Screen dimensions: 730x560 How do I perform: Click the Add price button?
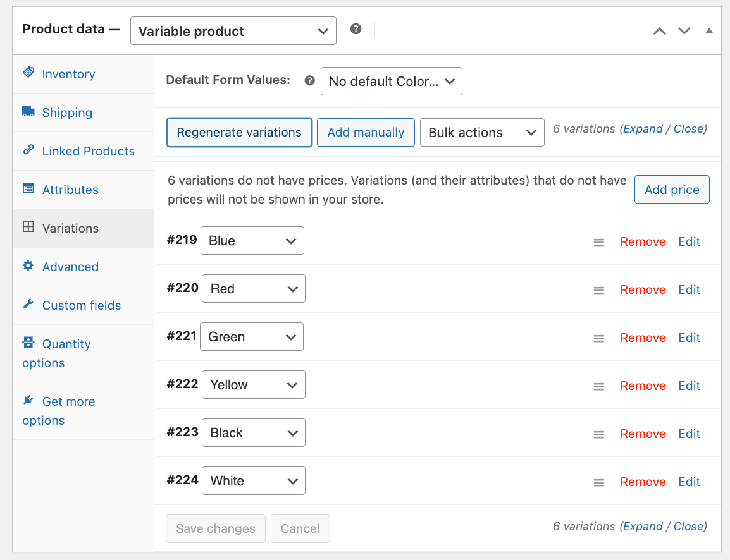tap(672, 190)
